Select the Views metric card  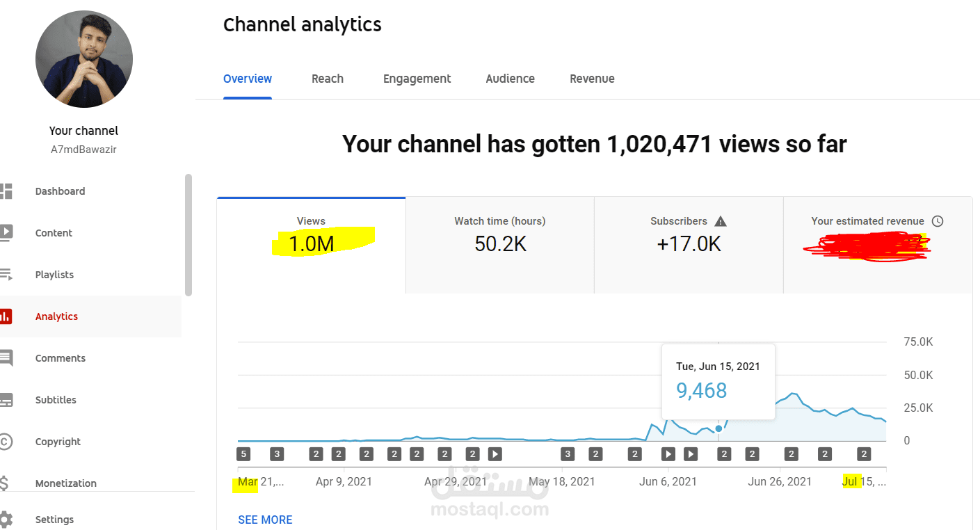point(311,245)
